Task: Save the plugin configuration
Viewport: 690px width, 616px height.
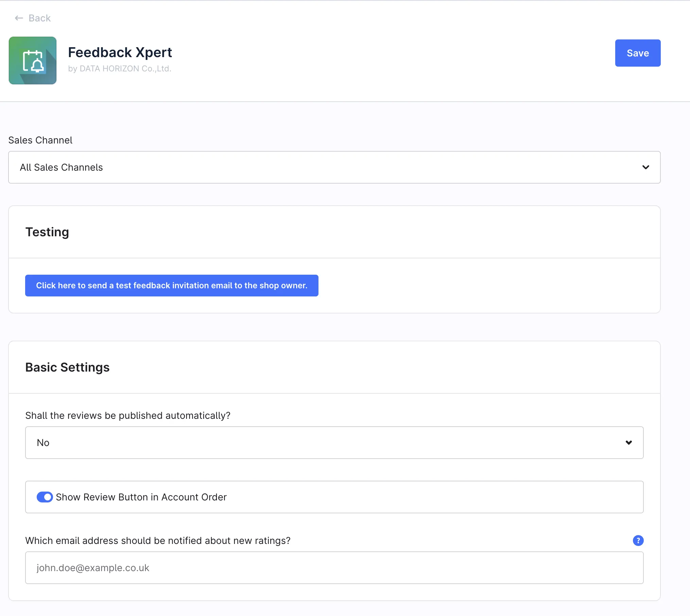Action: point(637,53)
